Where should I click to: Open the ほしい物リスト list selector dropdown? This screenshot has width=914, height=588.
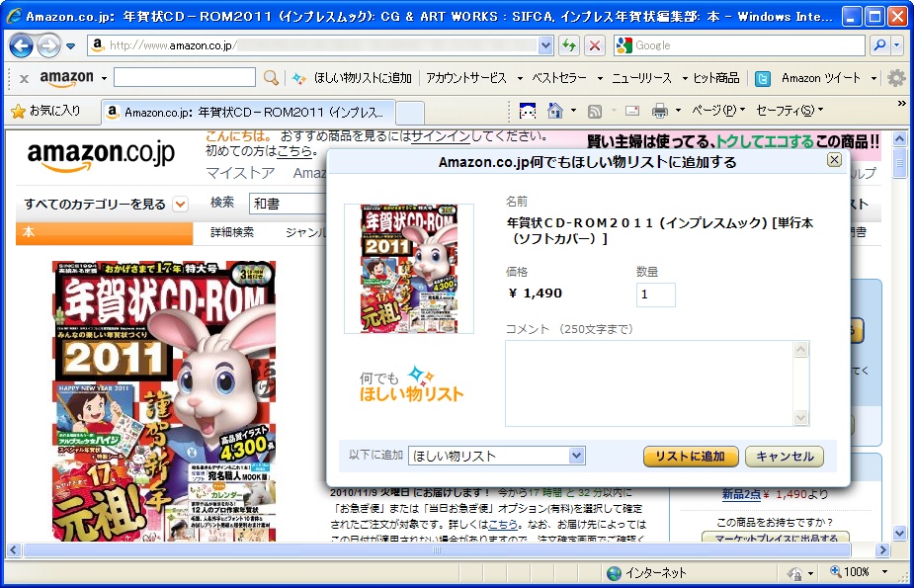point(497,456)
